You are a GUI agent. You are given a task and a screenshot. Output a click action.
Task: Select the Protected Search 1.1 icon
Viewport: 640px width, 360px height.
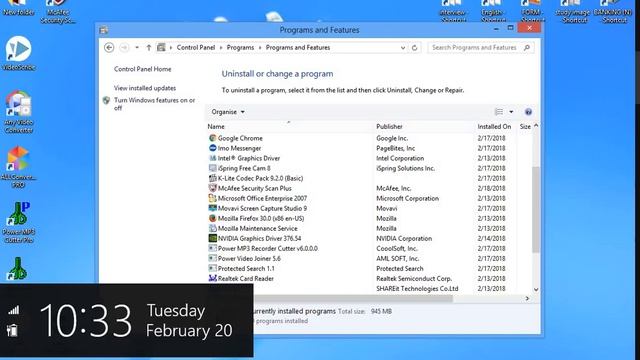click(212, 268)
